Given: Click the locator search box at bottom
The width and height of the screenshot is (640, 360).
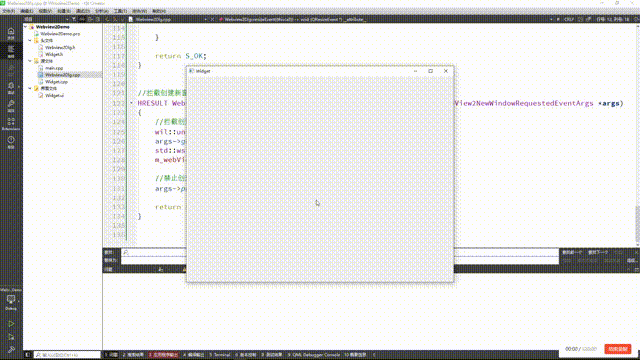Looking at the screenshot, I should pyautogui.click(x=67, y=355).
